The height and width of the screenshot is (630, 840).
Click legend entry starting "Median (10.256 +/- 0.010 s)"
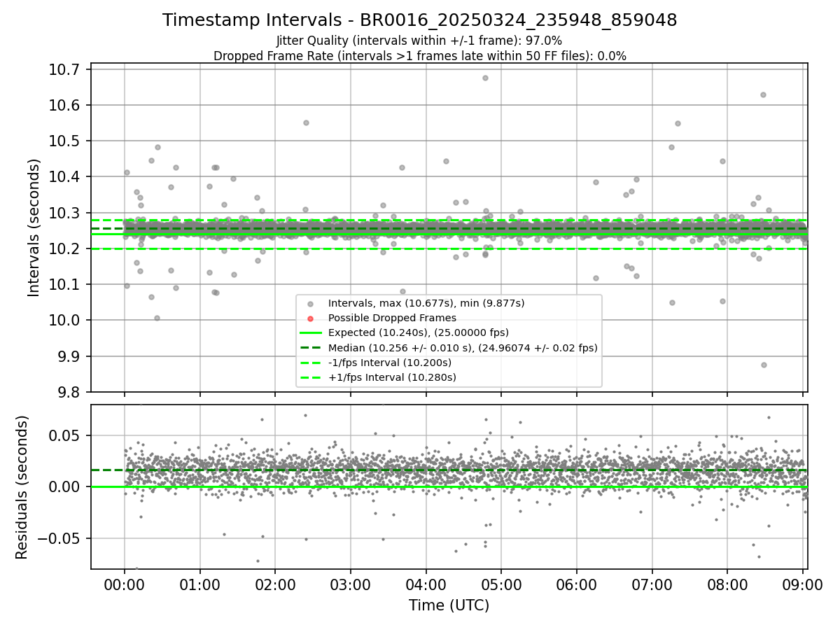pos(463,347)
